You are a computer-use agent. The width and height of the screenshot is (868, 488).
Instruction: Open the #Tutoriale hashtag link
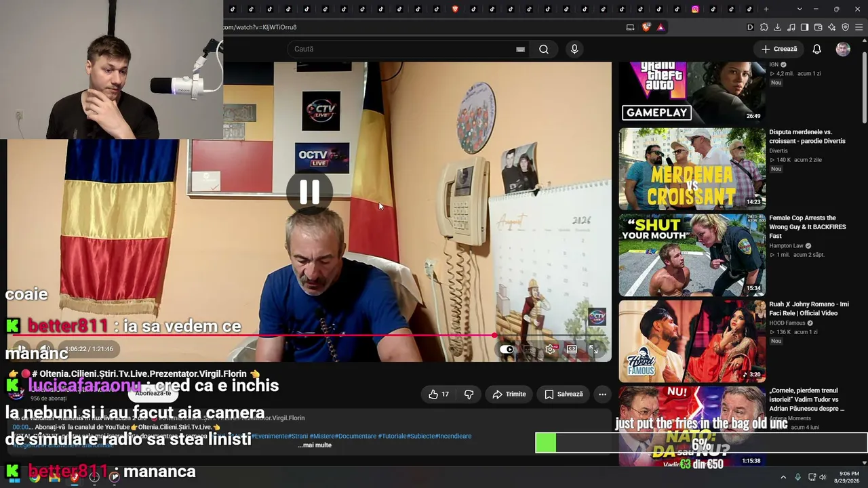pos(394,436)
